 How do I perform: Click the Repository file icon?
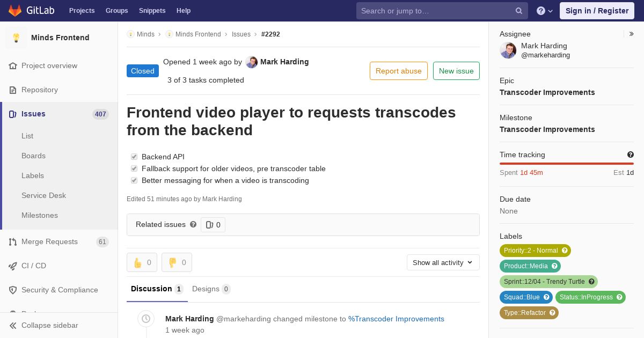tap(13, 90)
